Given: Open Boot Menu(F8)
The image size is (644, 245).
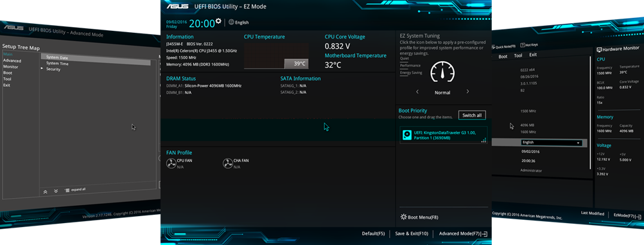Looking at the screenshot, I should pyautogui.click(x=422, y=217).
